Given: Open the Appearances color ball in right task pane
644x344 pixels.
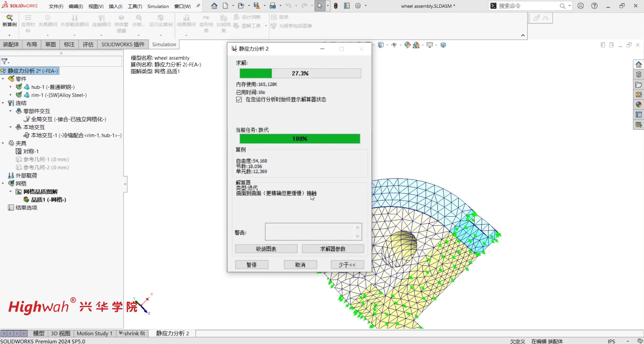Looking at the screenshot, I should point(639,104).
